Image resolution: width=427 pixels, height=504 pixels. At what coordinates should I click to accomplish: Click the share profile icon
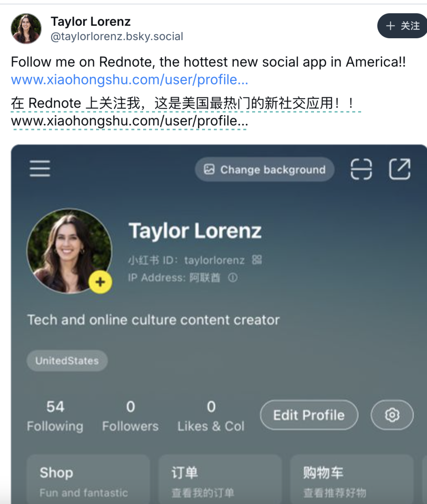pos(399,169)
